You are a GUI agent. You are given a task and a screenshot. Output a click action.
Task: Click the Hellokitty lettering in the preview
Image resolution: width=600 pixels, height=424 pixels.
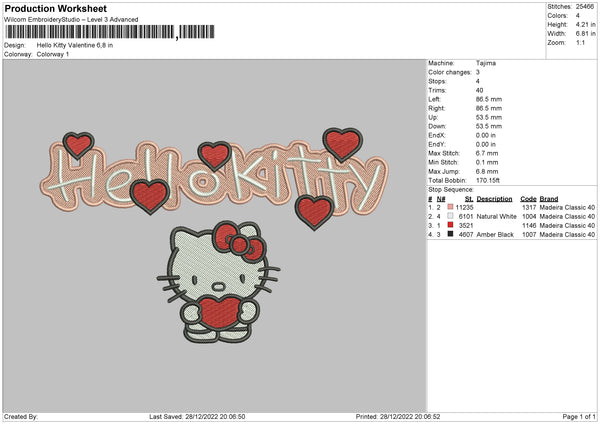214,177
